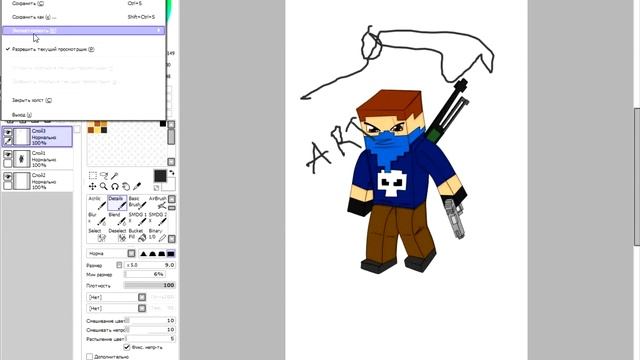Choose the Acrylic brush

tap(97, 203)
